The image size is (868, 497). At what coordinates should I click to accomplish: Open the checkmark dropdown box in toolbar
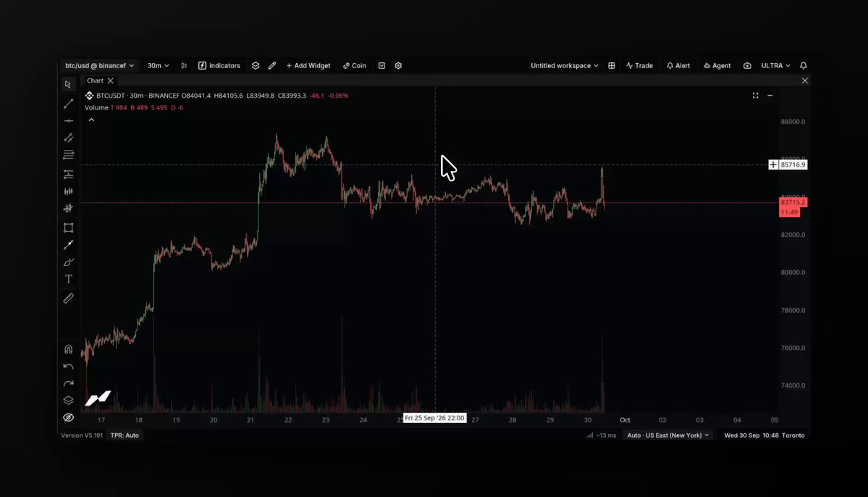(382, 65)
